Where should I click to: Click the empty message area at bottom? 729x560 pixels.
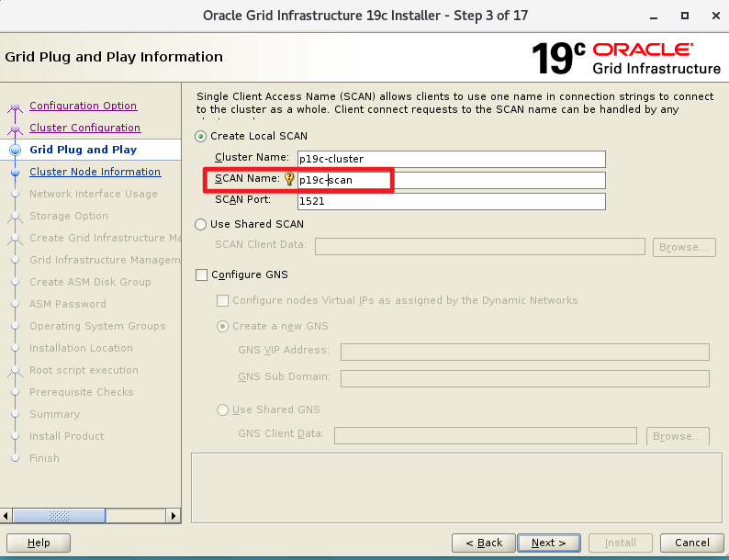456,488
